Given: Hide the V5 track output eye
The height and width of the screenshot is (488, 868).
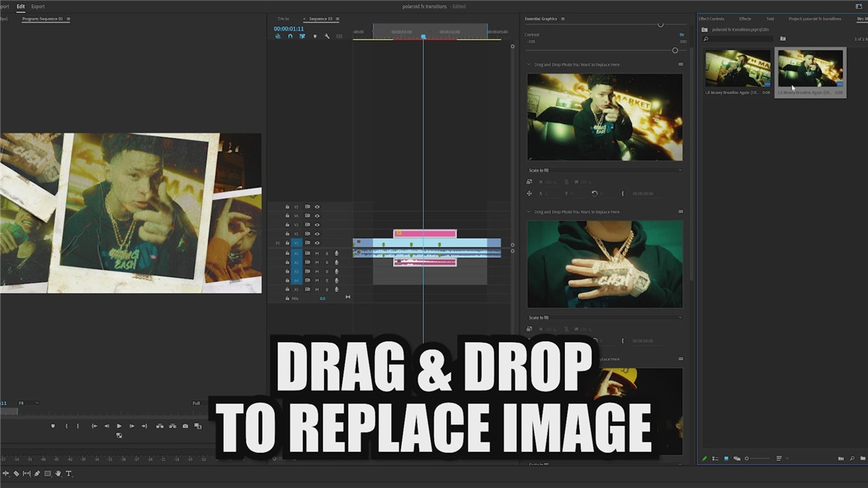Looking at the screenshot, I should tap(317, 207).
